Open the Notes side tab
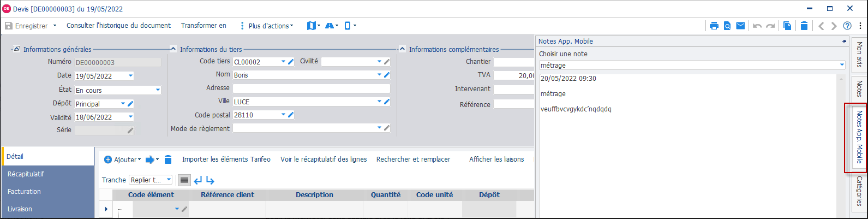The width and height of the screenshot is (868, 219). 859,88
